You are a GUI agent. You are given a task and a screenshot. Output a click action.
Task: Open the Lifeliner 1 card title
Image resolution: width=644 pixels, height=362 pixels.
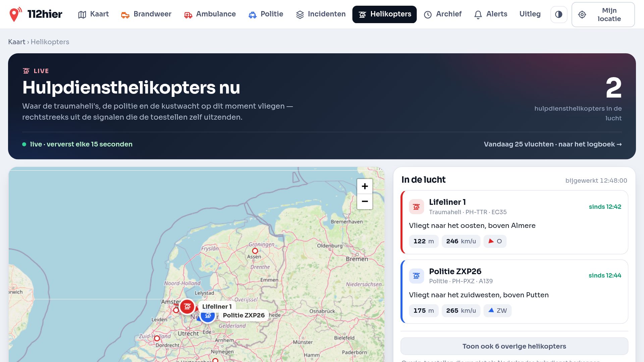[x=447, y=202]
